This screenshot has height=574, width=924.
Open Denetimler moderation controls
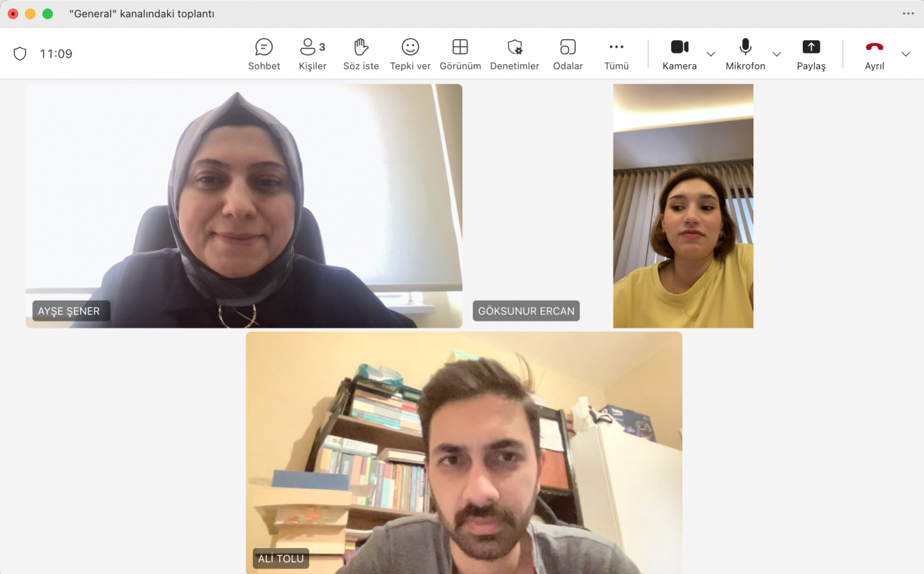click(515, 54)
